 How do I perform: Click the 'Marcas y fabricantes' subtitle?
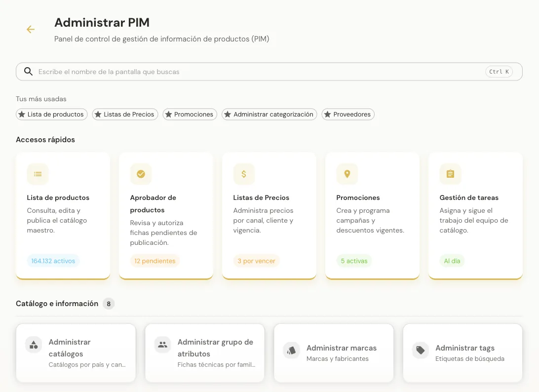click(338, 358)
